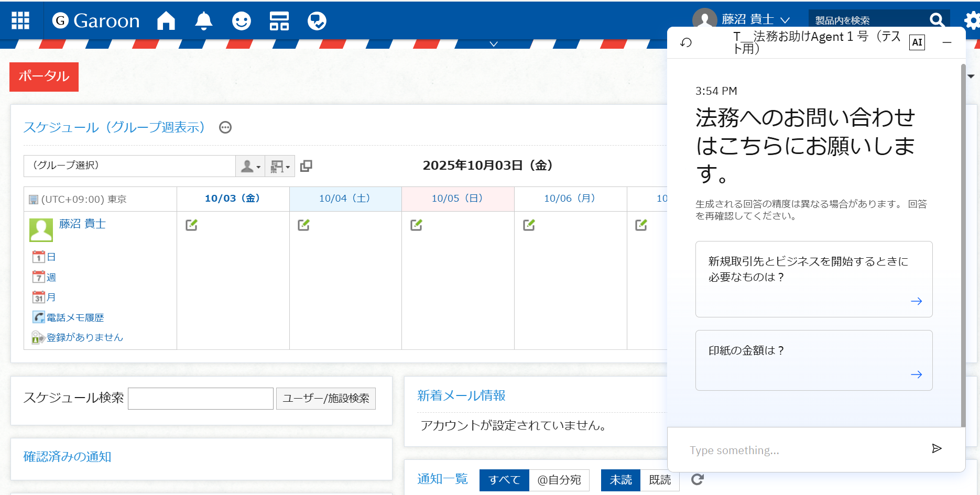Open the 10/05 (日) date header
Viewport: 980px width, 495px height.
[458, 199]
